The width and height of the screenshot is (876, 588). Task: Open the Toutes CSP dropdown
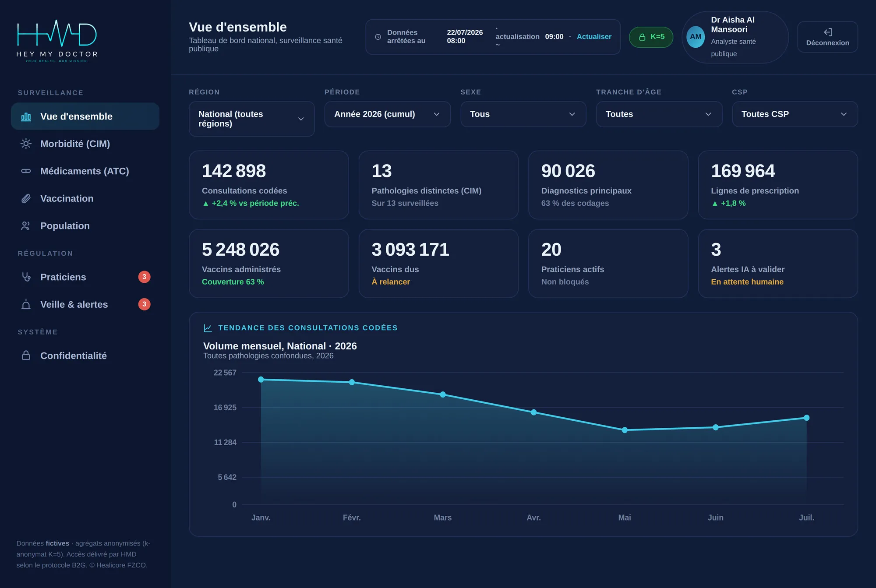795,114
